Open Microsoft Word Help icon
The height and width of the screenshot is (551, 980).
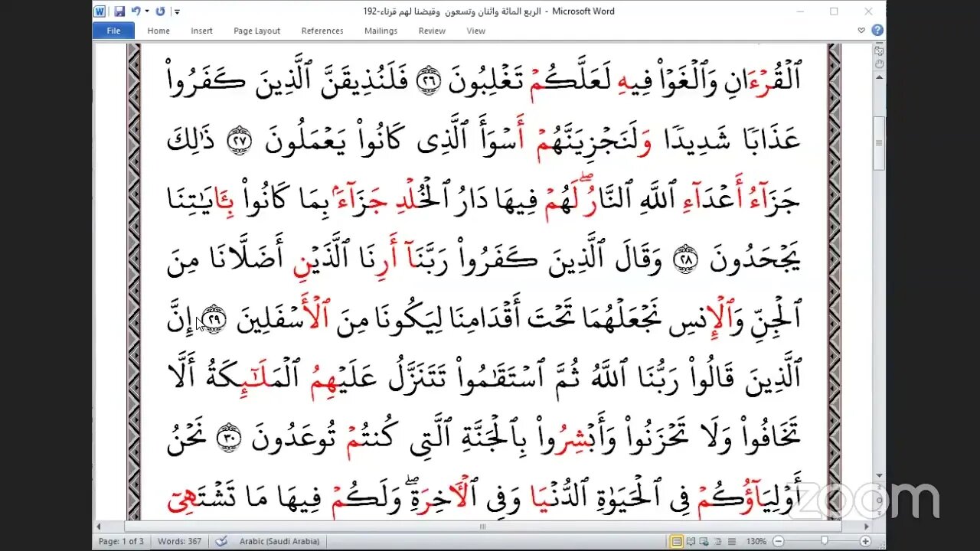(x=877, y=31)
